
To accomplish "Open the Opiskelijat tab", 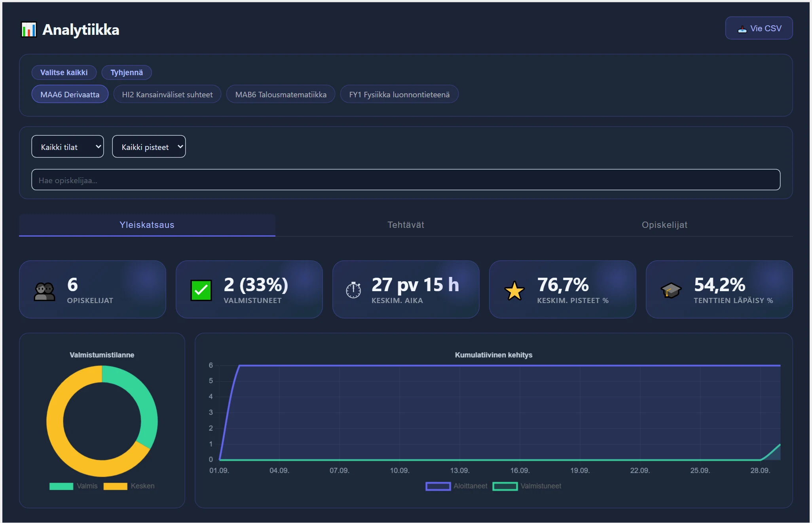I will click(x=664, y=225).
